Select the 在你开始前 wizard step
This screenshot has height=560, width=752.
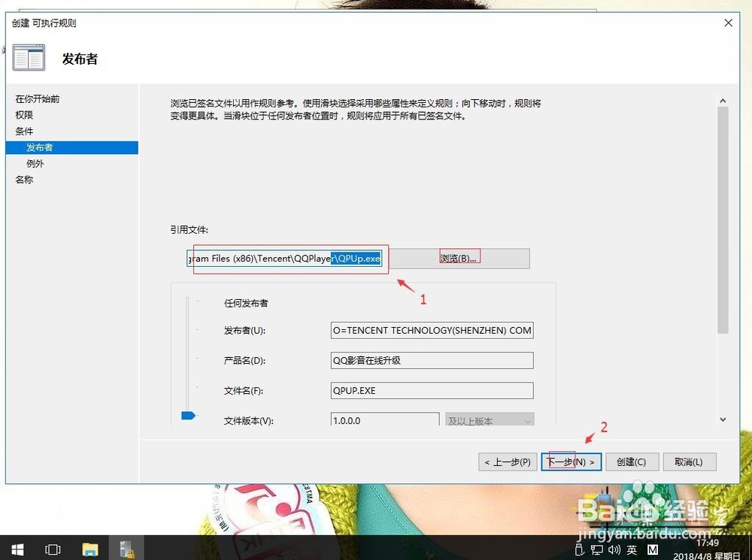click(36, 98)
